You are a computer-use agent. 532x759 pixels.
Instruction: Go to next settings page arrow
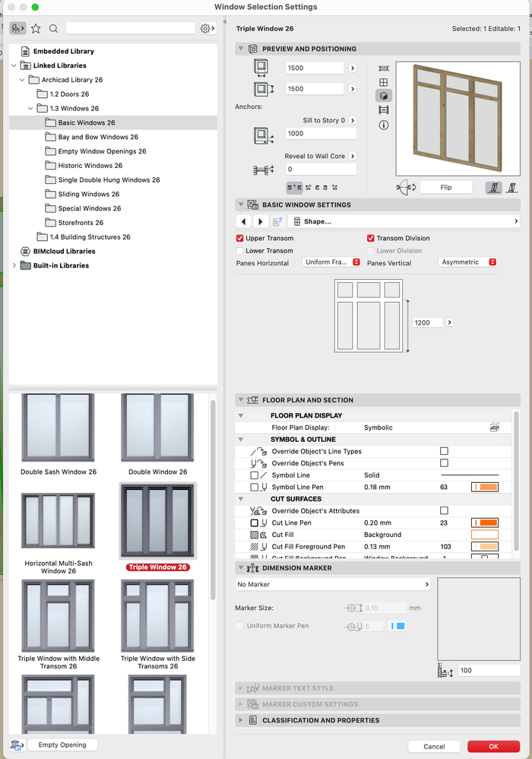260,222
